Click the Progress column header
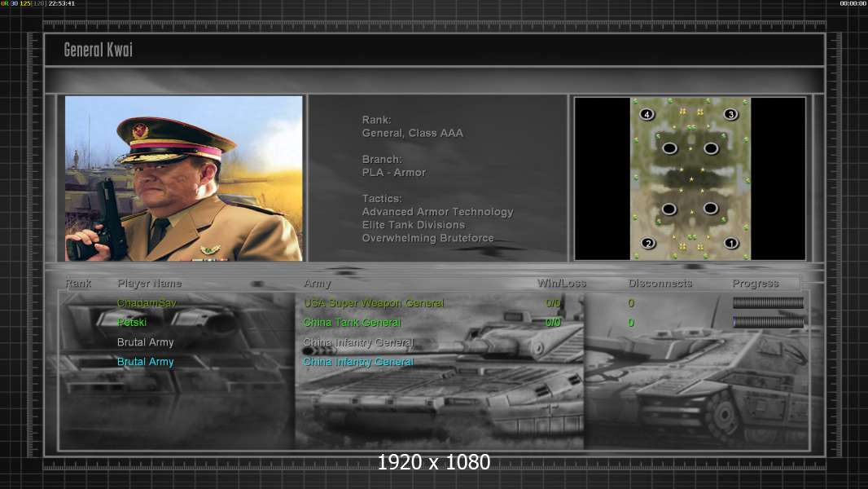The image size is (868, 489). click(x=756, y=284)
